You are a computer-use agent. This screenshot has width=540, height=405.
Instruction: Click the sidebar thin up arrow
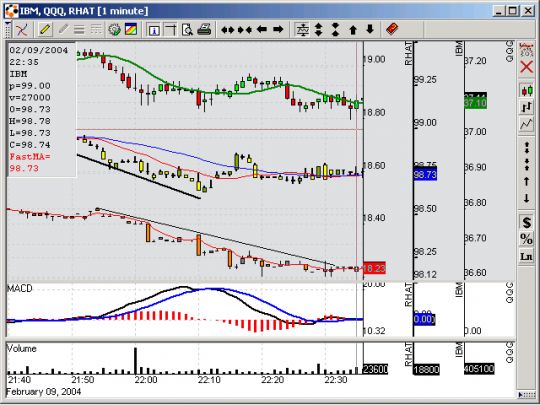526,181
